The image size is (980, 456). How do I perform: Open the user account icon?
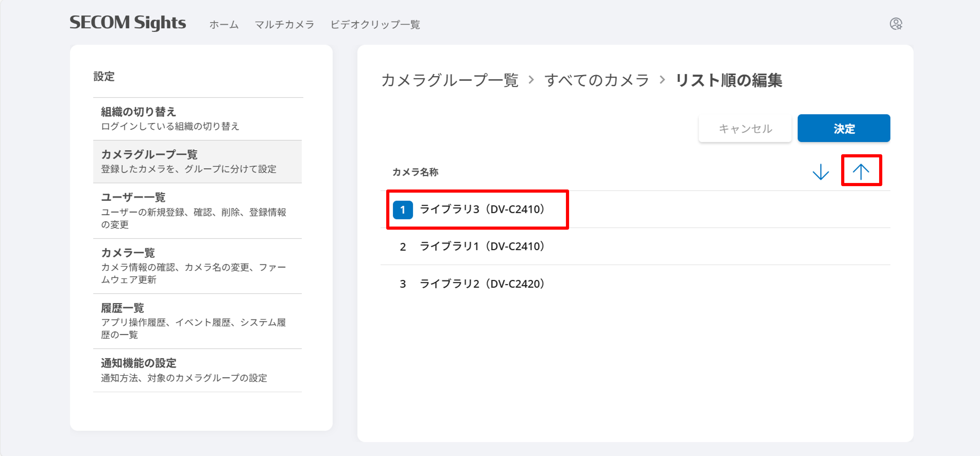click(896, 24)
